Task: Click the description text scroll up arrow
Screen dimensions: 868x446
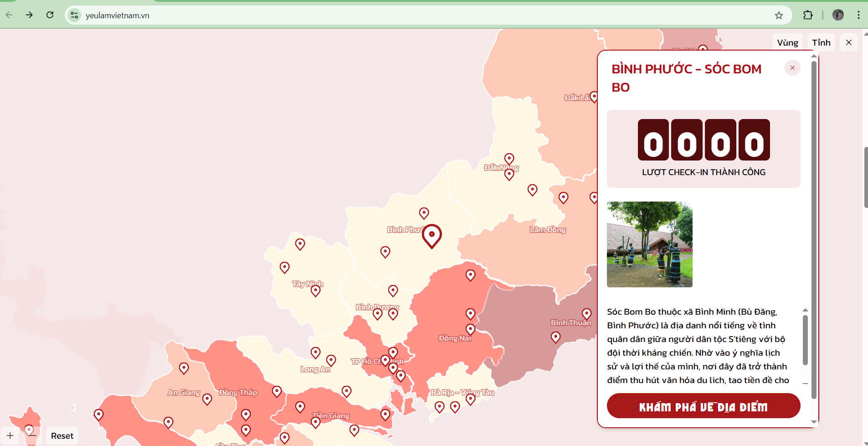Action: tap(805, 310)
